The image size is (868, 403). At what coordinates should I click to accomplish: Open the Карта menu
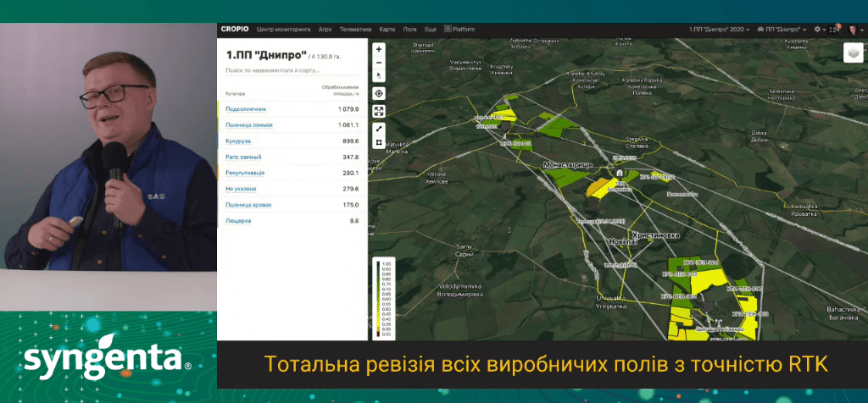coord(387,30)
